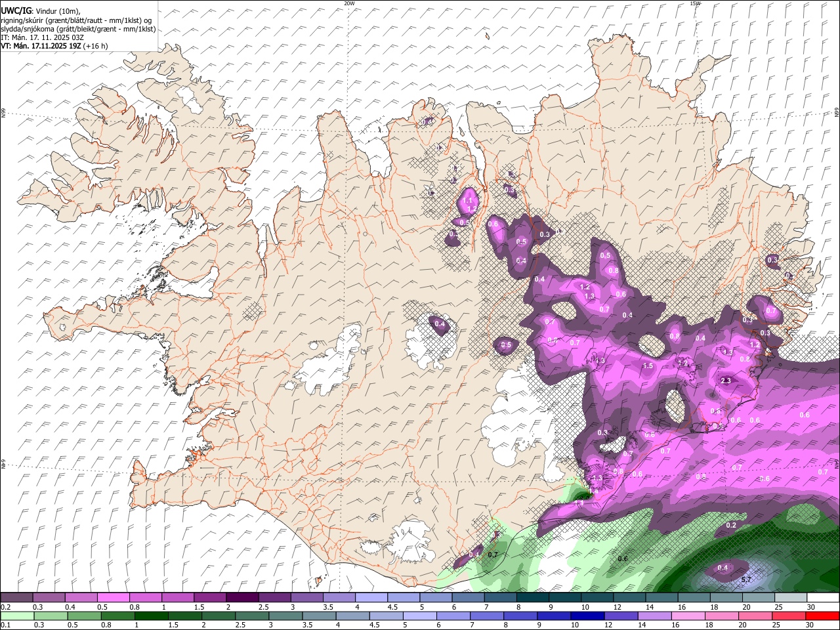Click the '1.5' precipitation value on the map
This screenshot has height=630, width=840.
click(x=648, y=366)
